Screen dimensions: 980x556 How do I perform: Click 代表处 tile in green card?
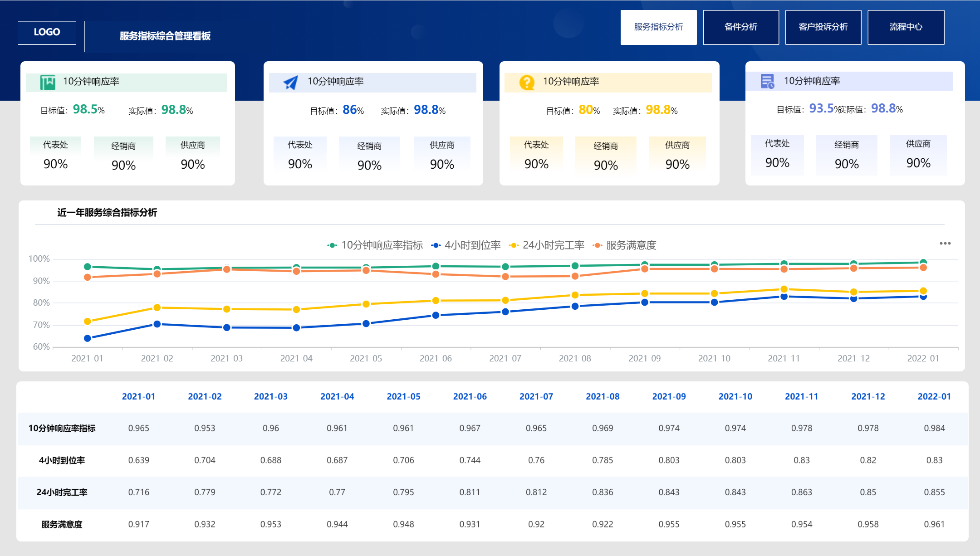point(55,154)
